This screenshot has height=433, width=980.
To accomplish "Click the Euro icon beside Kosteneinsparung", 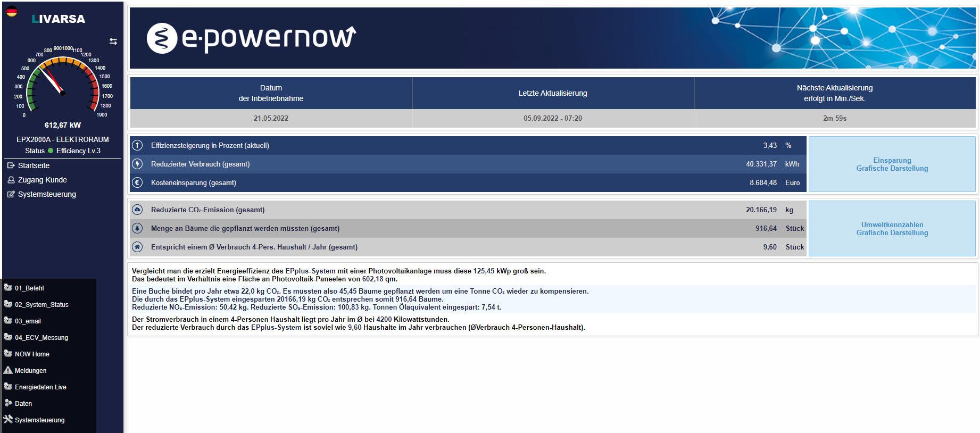I will pyautogui.click(x=137, y=182).
